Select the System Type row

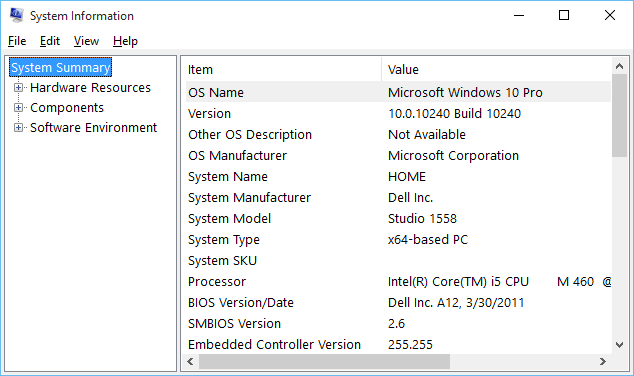398,240
